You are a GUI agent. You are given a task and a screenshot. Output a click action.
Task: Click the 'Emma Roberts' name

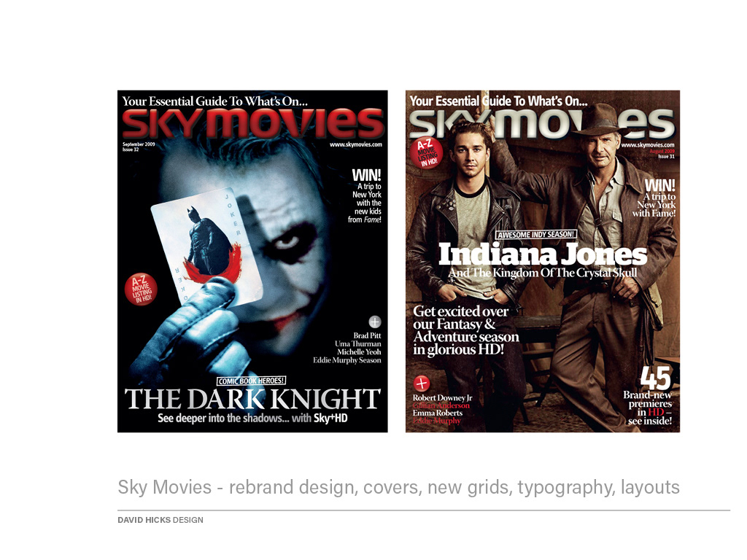(438, 413)
